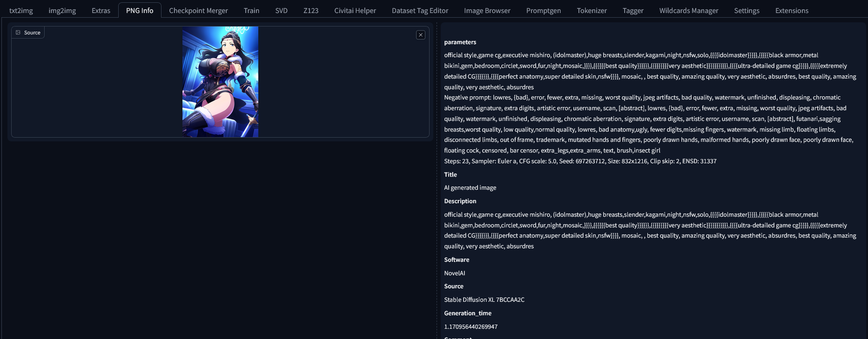Switch to the txt2img tab
Image resolution: width=868 pixels, height=339 pixels.
tap(21, 11)
